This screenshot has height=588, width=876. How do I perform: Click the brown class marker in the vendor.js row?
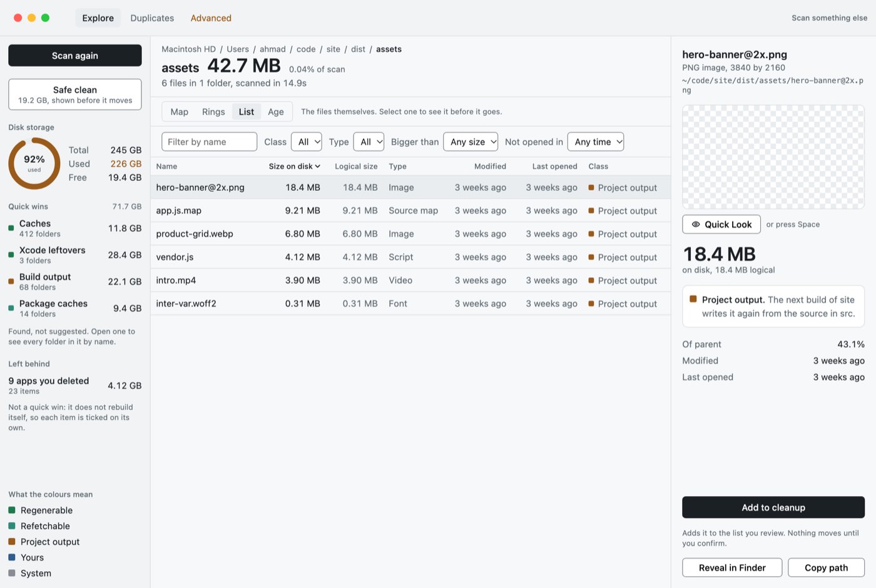tap(591, 257)
